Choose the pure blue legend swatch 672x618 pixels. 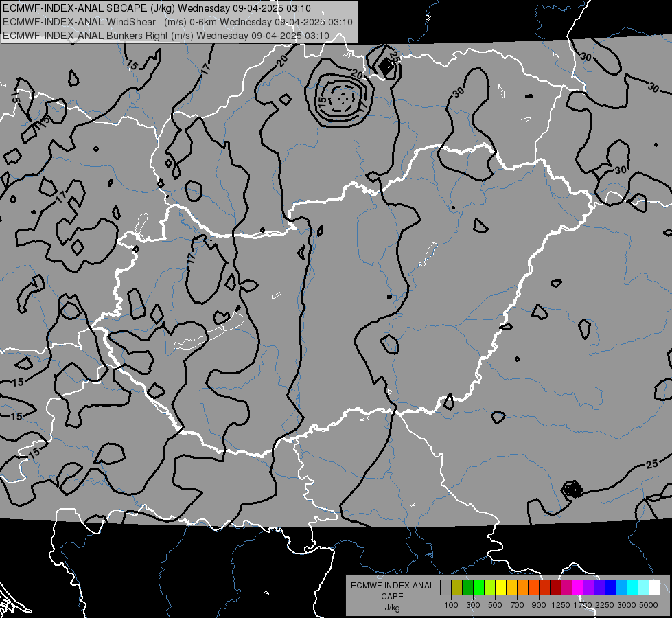611,588
